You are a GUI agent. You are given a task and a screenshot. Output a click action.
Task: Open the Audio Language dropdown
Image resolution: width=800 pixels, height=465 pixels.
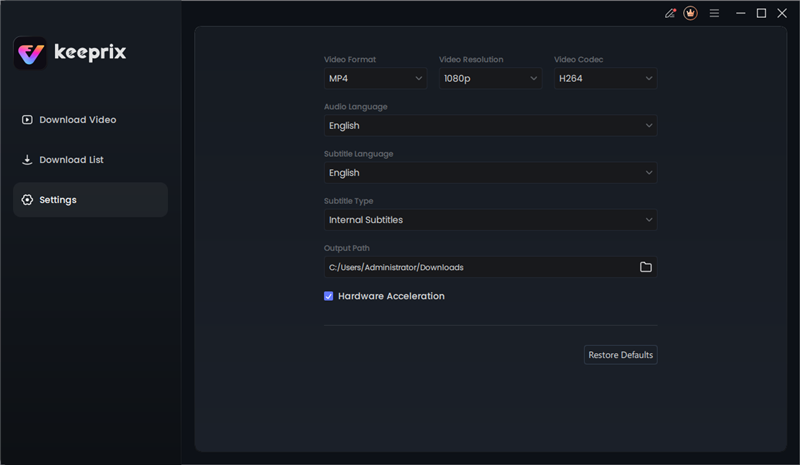490,126
